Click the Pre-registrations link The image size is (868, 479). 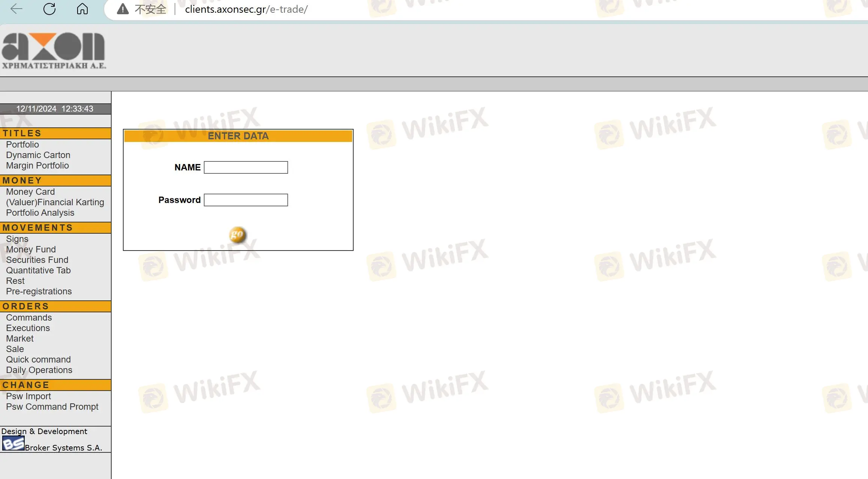pyautogui.click(x=39, y=291)
